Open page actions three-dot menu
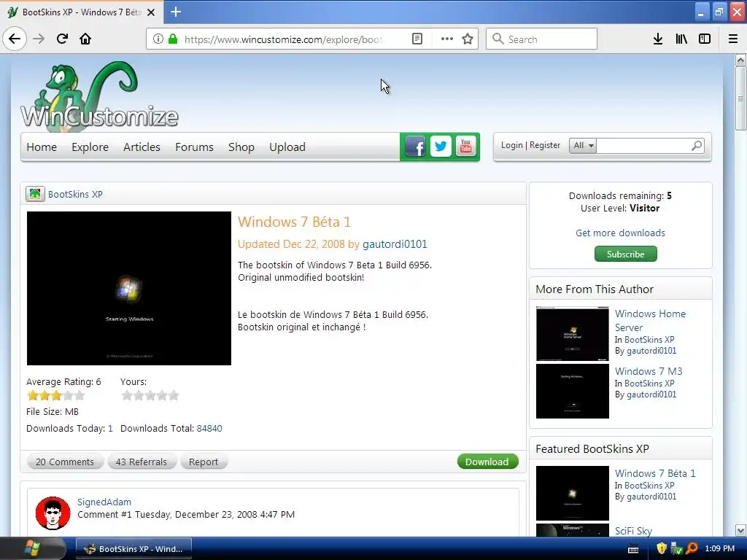This screenshot has width=747, height=560. [447, 39]
